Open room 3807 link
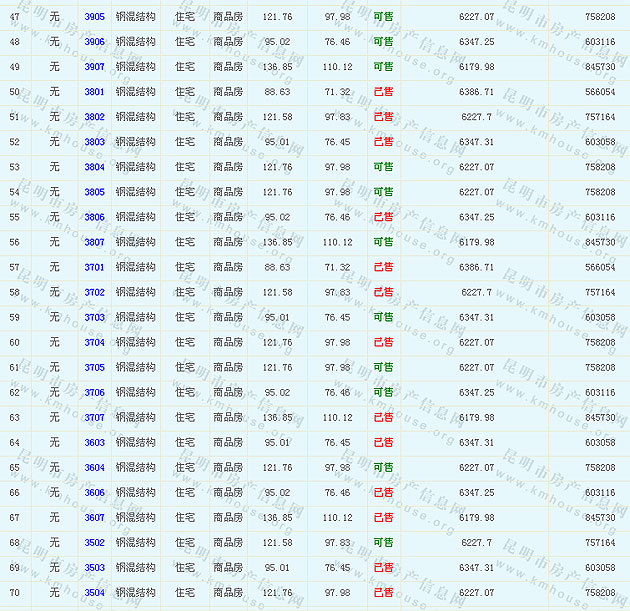 pos(94,242)
